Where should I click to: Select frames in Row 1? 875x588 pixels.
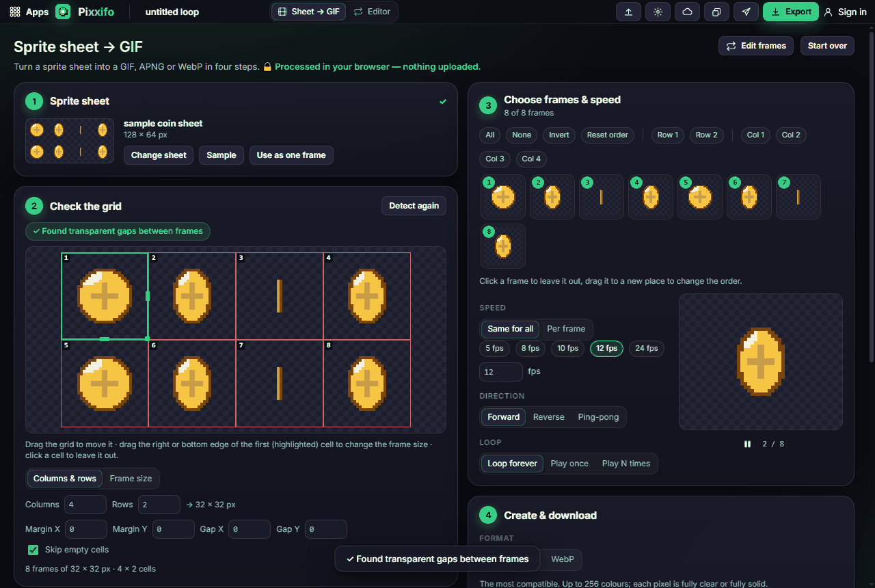[x=668, y=135]
